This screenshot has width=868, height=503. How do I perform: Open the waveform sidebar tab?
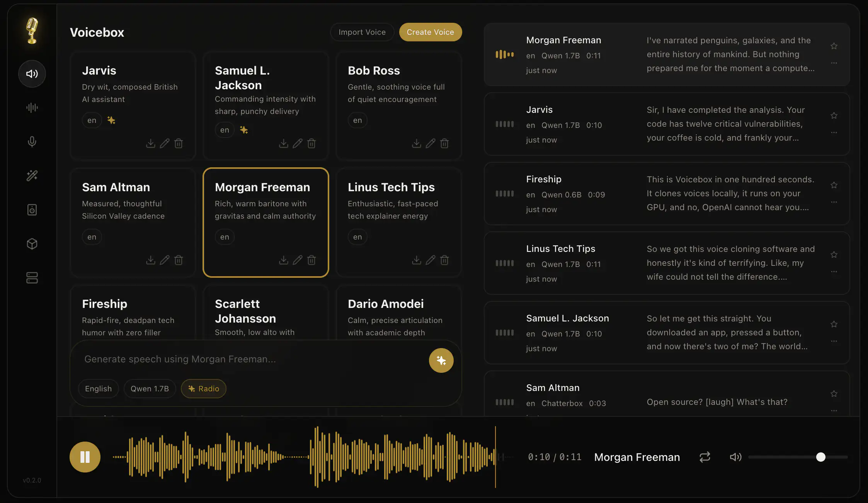pyautogui.click(x=32, y=107)
